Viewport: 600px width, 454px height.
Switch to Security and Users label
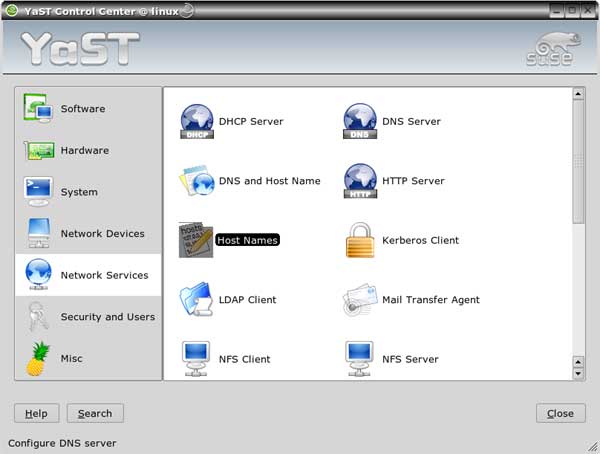coord(108,317)
